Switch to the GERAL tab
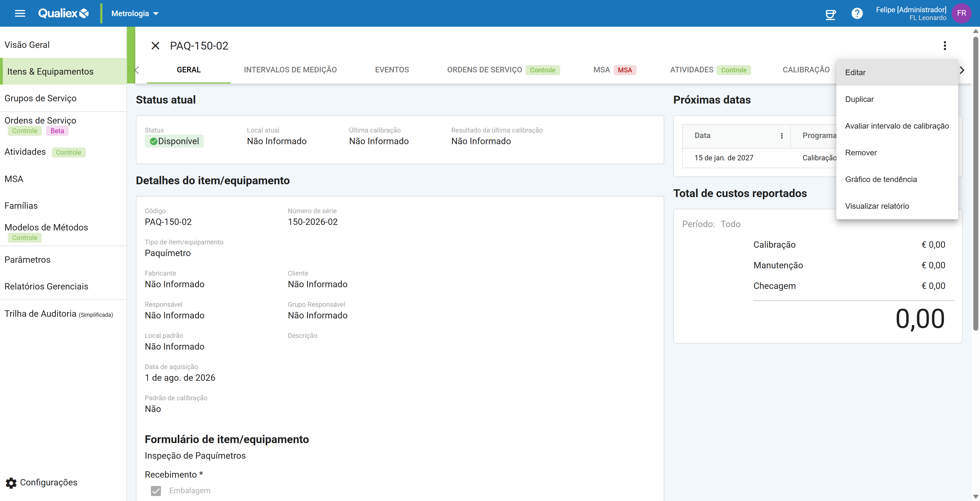 coord(188,70)
